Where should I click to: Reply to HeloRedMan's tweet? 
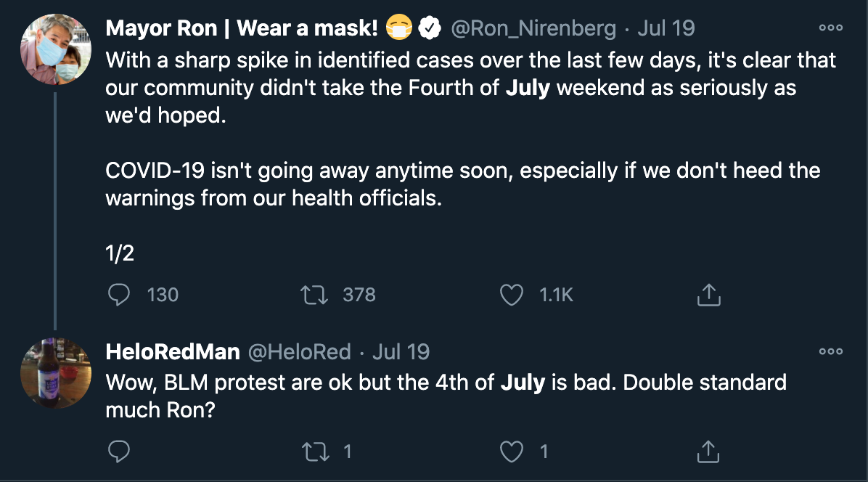(x=119, y=452)
